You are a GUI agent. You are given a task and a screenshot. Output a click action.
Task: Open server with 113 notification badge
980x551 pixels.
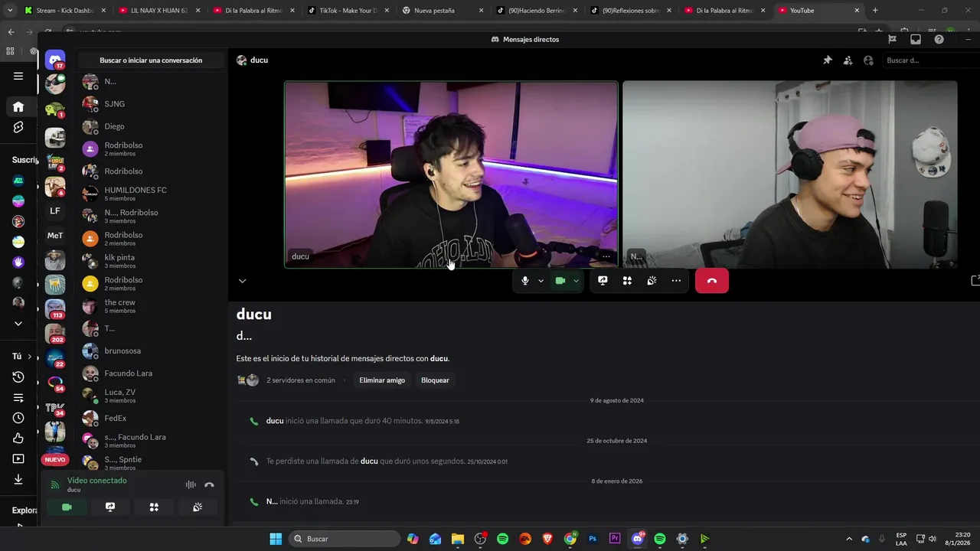pos(55,309)
